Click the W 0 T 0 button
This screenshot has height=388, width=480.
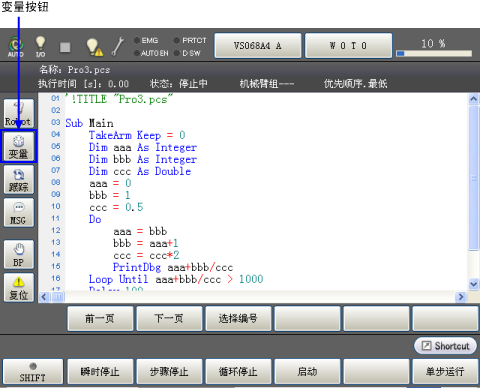coord(348,45)
